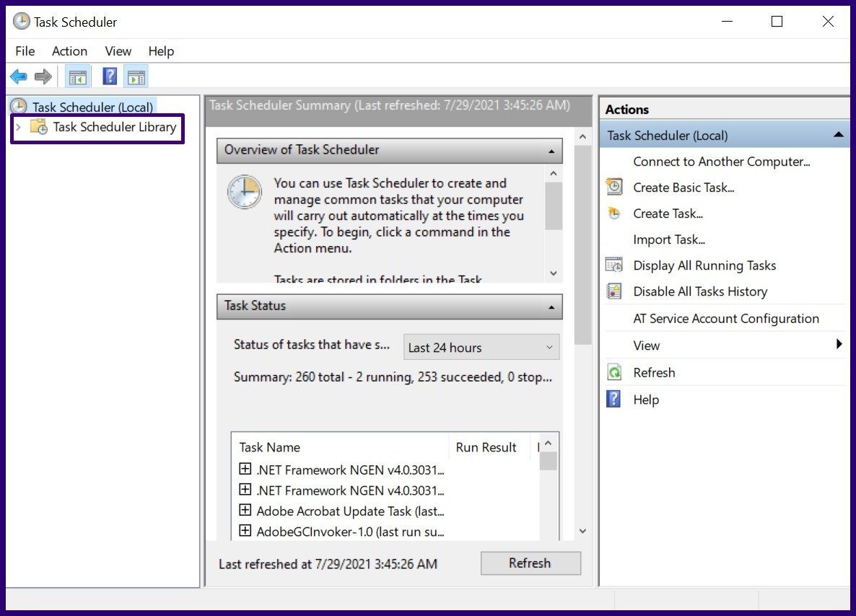
Task: Click Refresh in the Actions pane
Action: (x=654, y=373)
